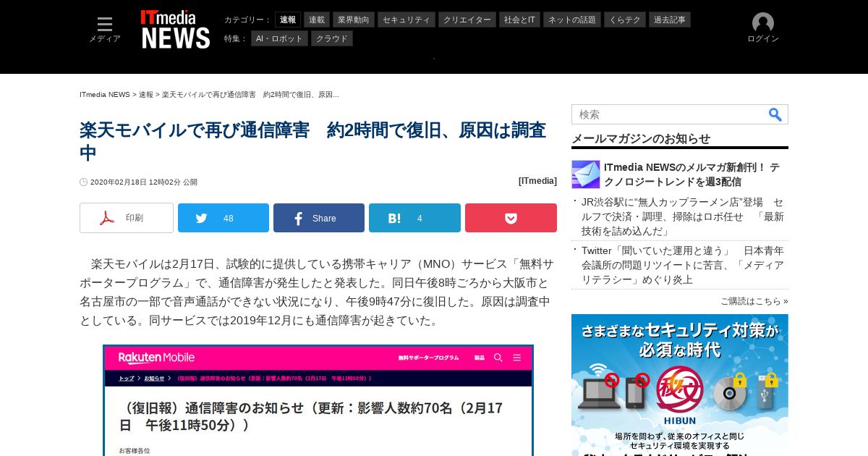Viewport: 868px width, 456px height.
Task: Select the 速報 category tab
Action: click(288, 20)
